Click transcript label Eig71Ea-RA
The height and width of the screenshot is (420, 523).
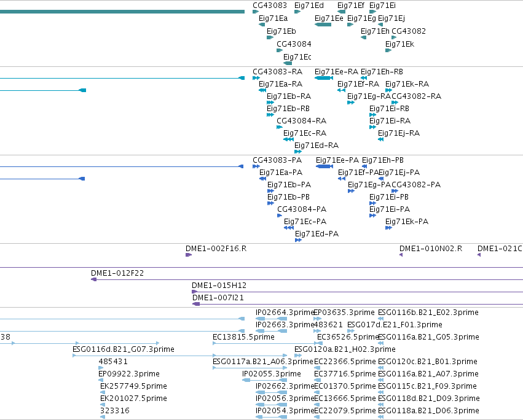280,84
